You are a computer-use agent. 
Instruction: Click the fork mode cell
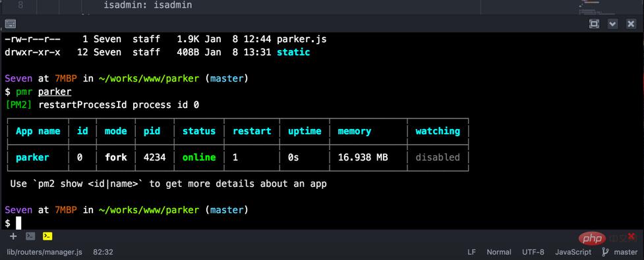(116, 157)
